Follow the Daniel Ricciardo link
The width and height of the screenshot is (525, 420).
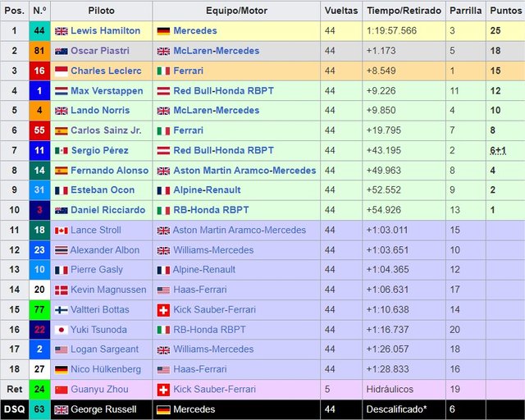(x=107, y=210)
